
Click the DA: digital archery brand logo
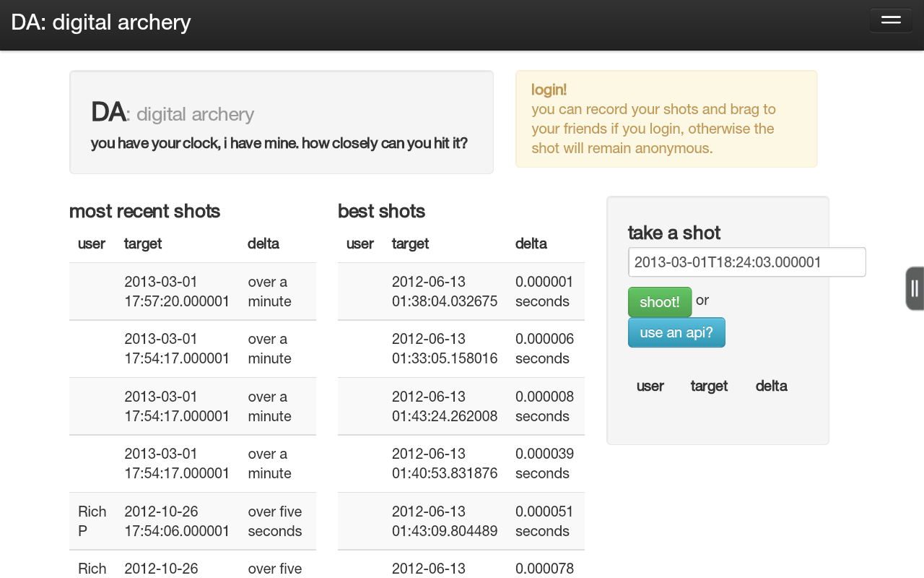pyautogui.click(x=100, y=22)
